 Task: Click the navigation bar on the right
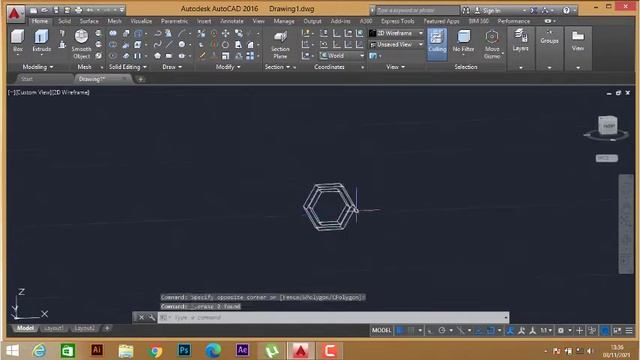[626, 224]
